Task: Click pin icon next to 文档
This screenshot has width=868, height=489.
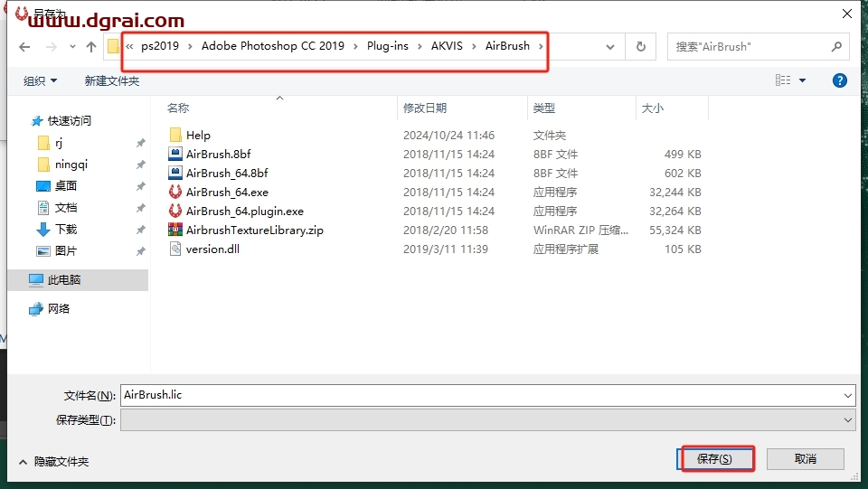Action: 141,208
